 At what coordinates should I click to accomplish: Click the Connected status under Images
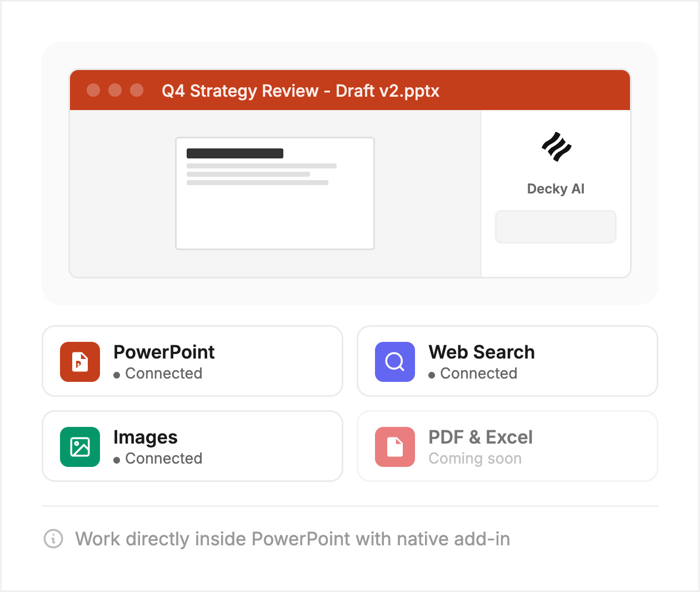pos(158,459)
